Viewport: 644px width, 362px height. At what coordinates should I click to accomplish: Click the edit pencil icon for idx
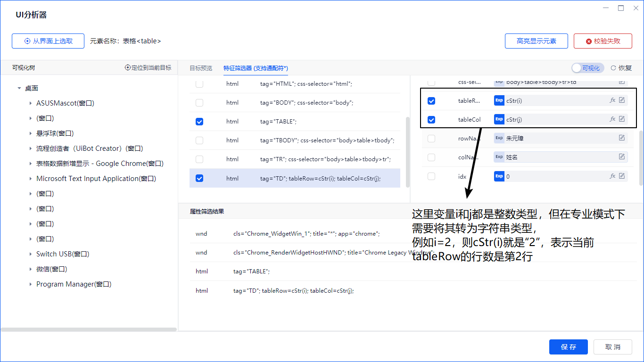622,176
